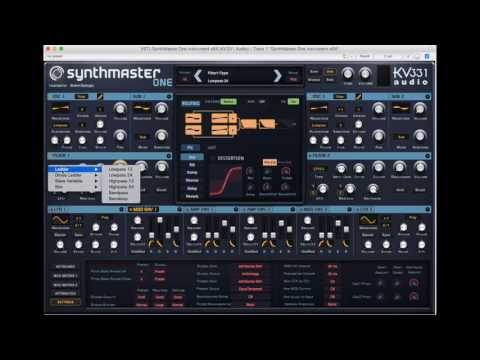The image size is (480, 360).
Task: Click the diagonal pencil icon in OSC 2 header
Action: (358, 97)
